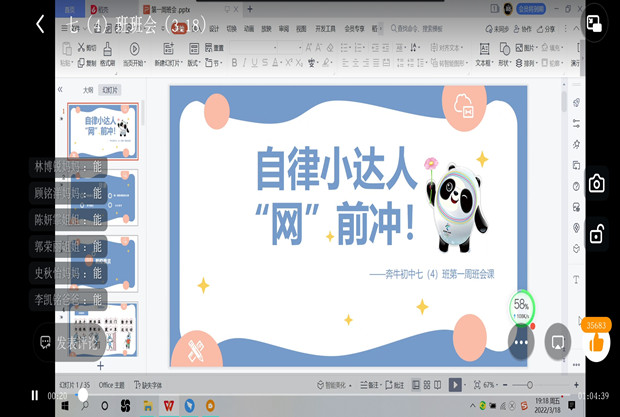The image size is (620, 417).
Task: Open the Shapes (形状) gallery
Action: 504,55
